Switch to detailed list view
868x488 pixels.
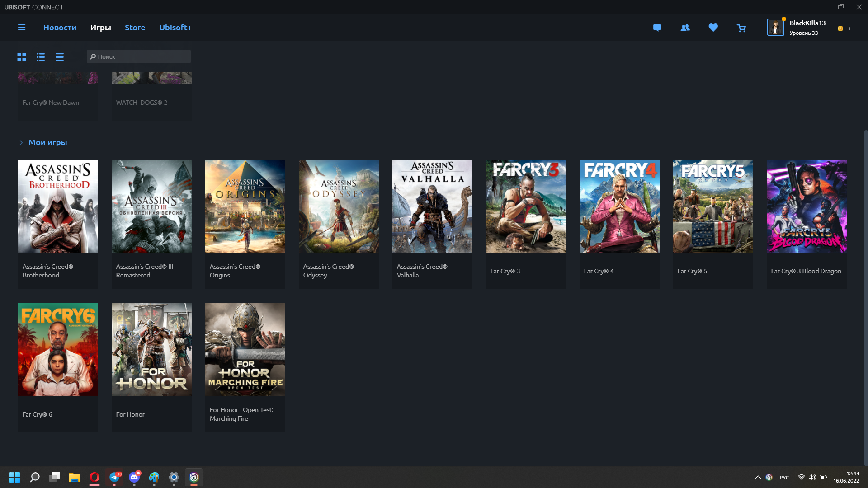41,57
